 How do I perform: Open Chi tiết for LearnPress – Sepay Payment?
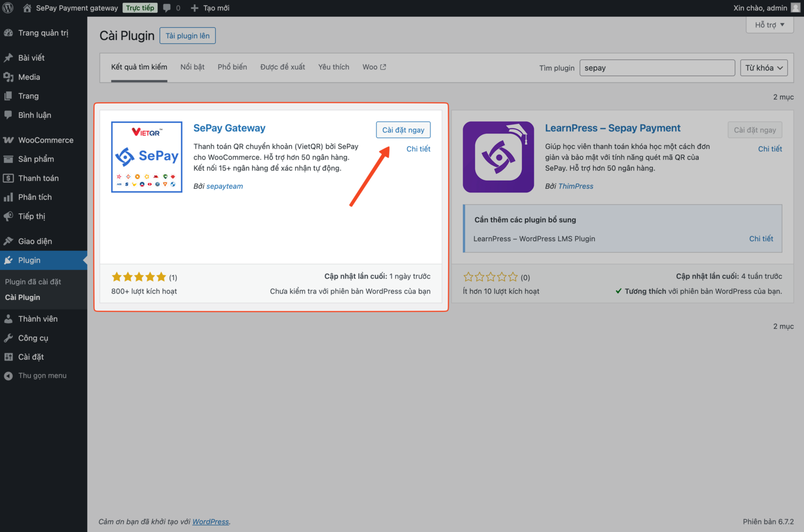770,148
